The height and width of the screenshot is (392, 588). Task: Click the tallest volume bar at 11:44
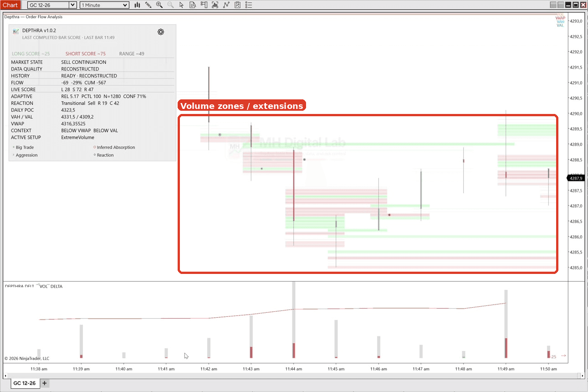(x=294, y=320)
